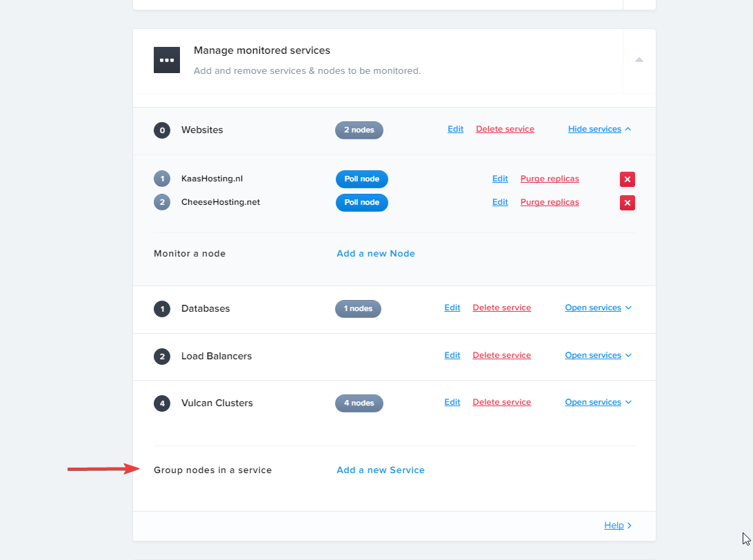753x560 pixels.
Task: Click red X delete button for KaasHosting.nl
Action: pos(627,179)
